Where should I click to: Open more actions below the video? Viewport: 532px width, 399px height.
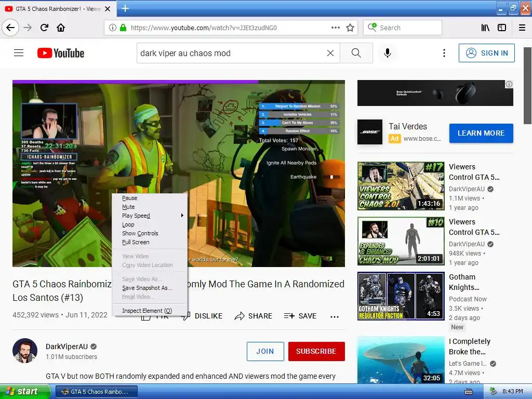click(x=335, y=316)
